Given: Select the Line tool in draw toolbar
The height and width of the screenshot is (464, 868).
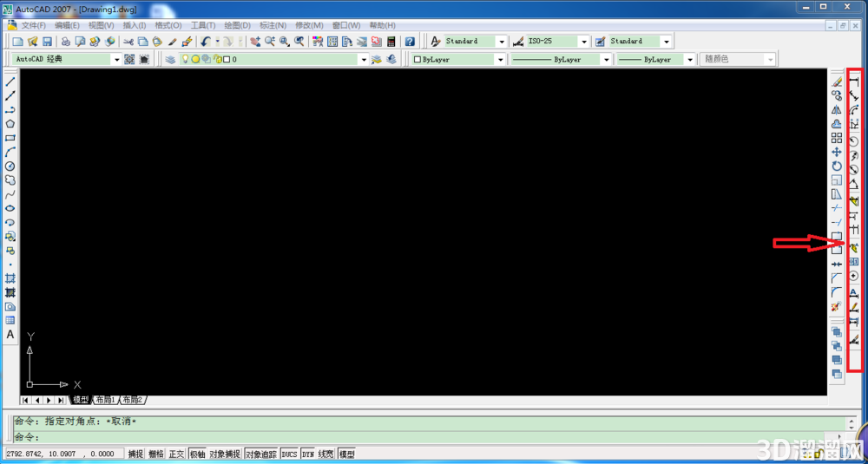Looking at the screenshot, I should click(x=10, y=82).
